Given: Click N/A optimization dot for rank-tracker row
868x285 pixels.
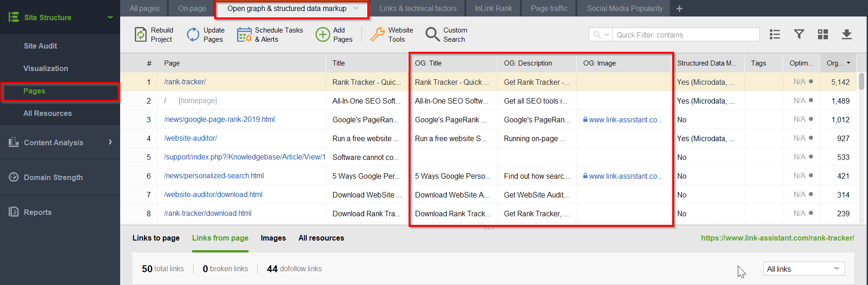Looking at the screenshot, I should tap(811, 82).
